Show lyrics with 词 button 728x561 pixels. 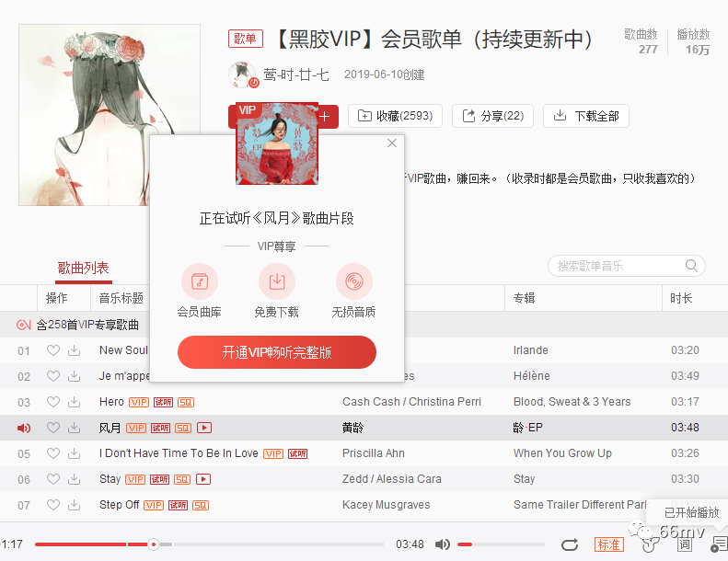click(x=685, y=544)
